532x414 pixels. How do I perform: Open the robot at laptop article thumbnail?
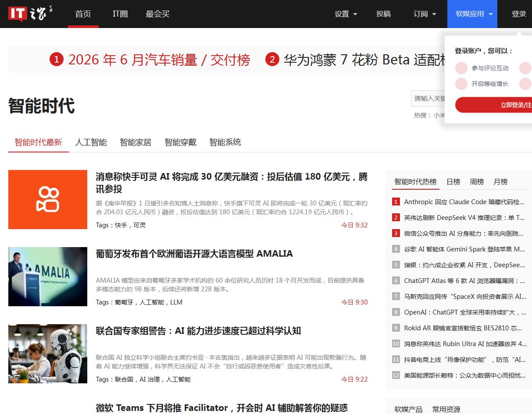48,354
